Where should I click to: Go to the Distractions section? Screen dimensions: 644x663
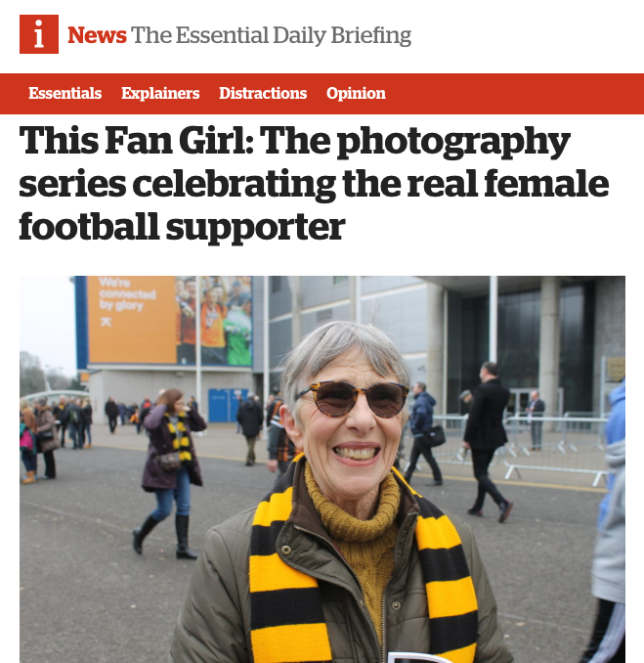[263, 94]
